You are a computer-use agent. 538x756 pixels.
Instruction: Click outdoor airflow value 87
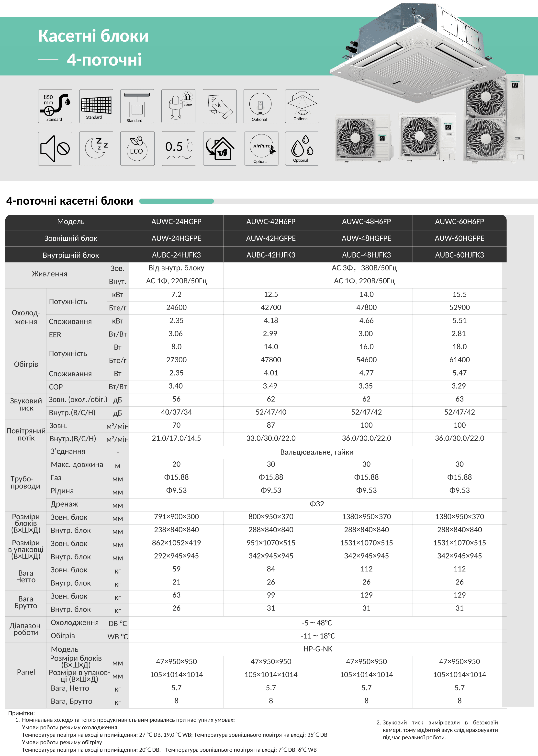pyautogui.click(x=271, y=425)
